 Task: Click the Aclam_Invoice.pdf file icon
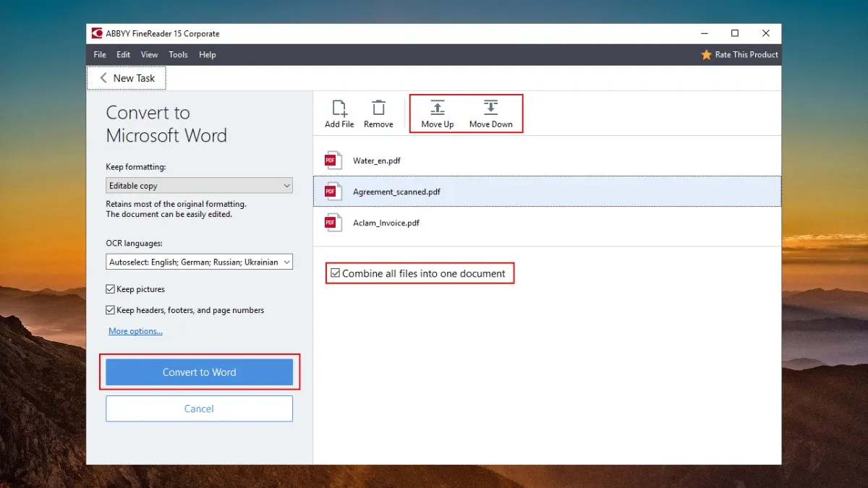[x=333, y=223]
